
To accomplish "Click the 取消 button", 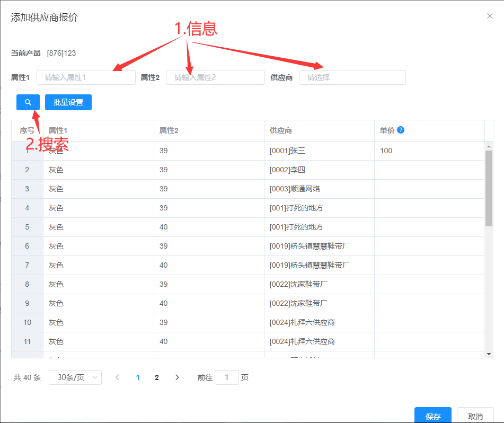I will click(475, 416).
